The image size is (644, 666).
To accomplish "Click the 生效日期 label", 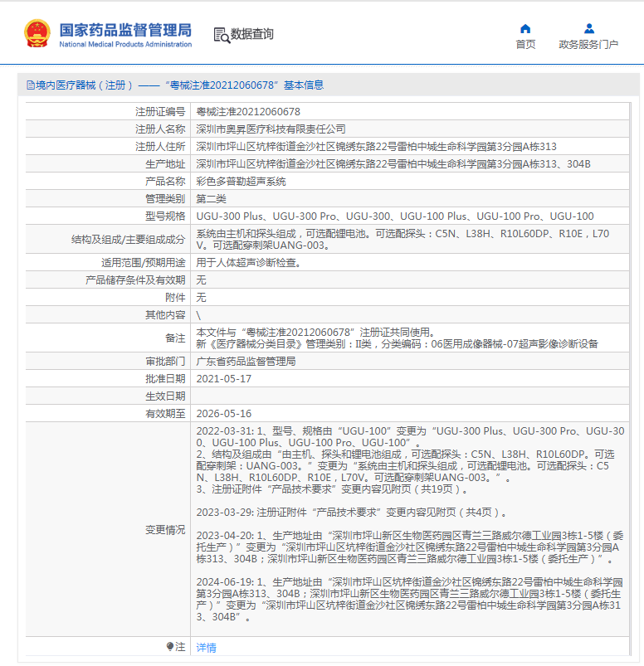I will pyautogui.click(x=165, y=396).
